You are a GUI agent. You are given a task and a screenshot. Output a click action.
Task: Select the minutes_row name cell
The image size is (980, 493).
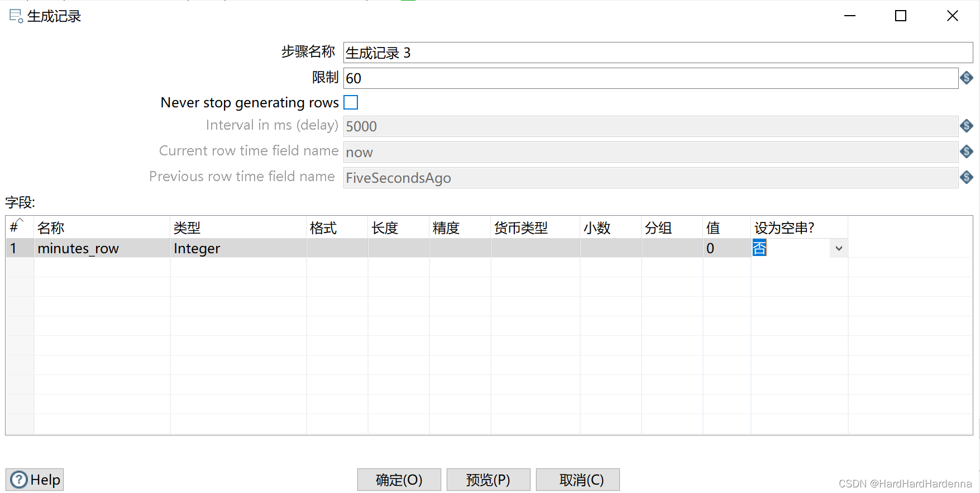pos(102,248)
